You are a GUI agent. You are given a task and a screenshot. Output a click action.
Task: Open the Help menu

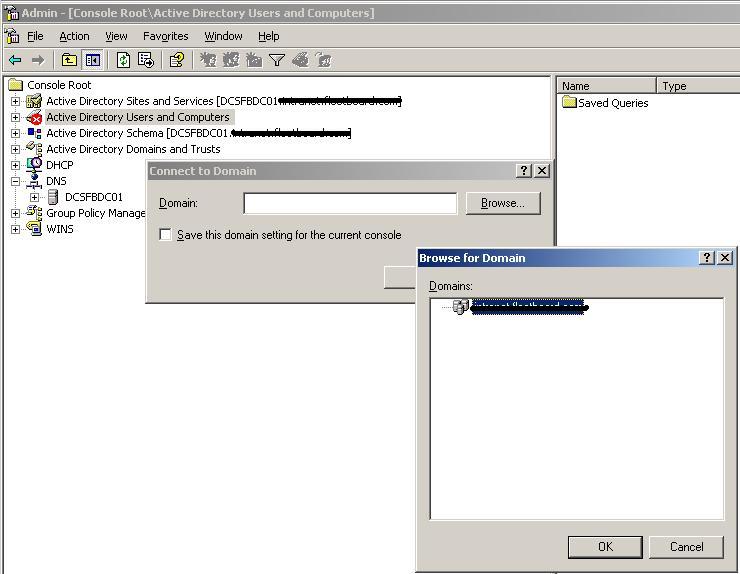coord(269,36)
